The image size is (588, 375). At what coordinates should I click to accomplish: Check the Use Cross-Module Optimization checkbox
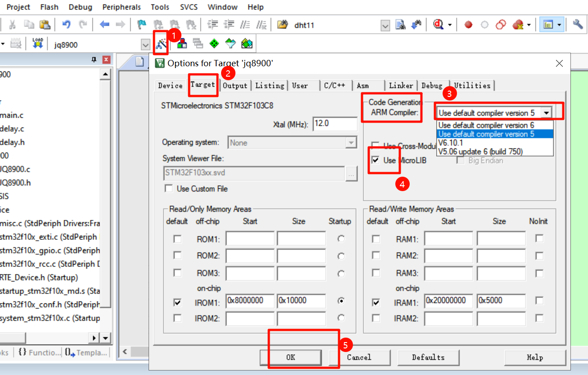click(x=375, y=146)
